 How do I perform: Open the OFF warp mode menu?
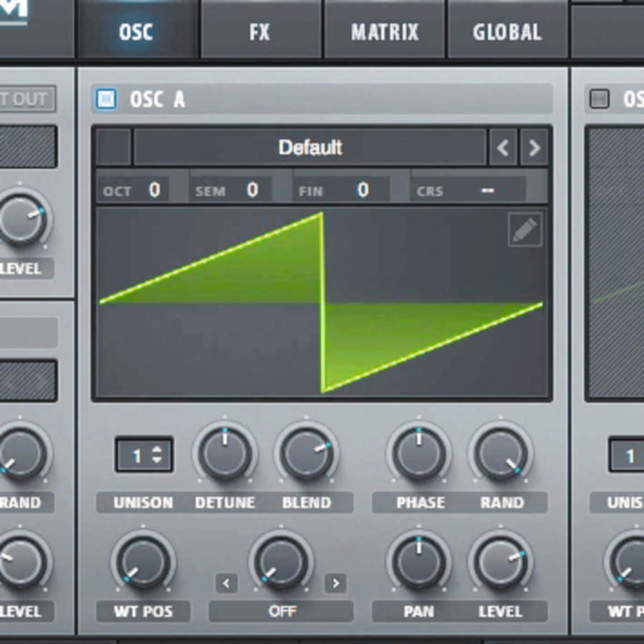[x=281, y=611]
